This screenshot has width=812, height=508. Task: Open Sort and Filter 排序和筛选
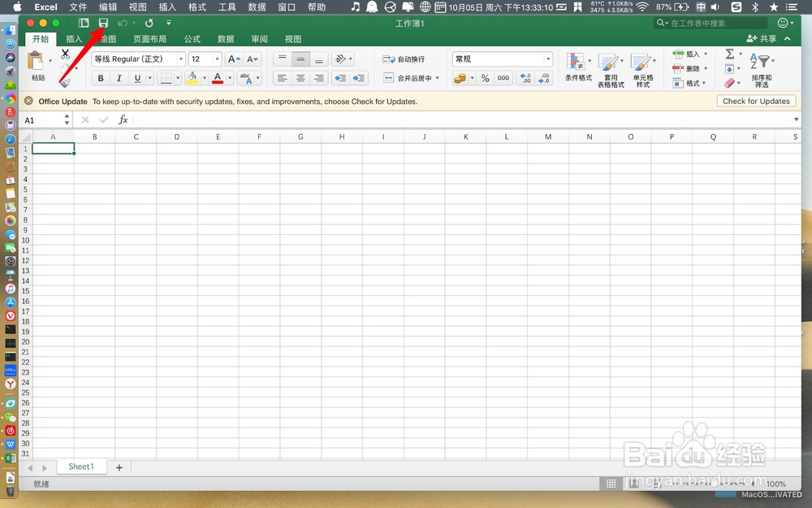click(x=762, y=70)
